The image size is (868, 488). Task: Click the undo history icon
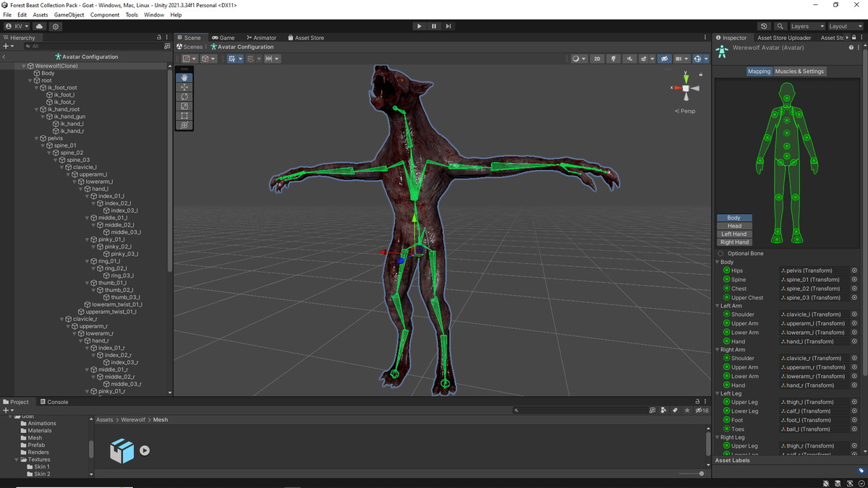[x=765, y=26]
